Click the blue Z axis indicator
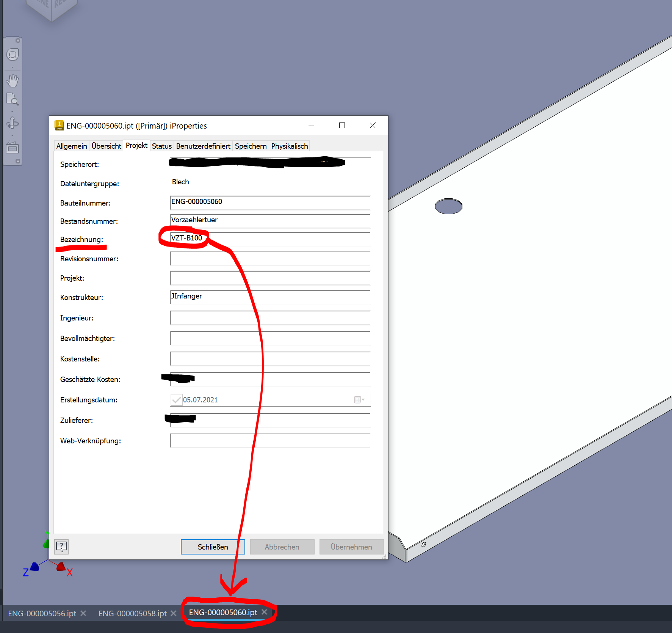Viewport: 672px width, 633px height. 34,567
